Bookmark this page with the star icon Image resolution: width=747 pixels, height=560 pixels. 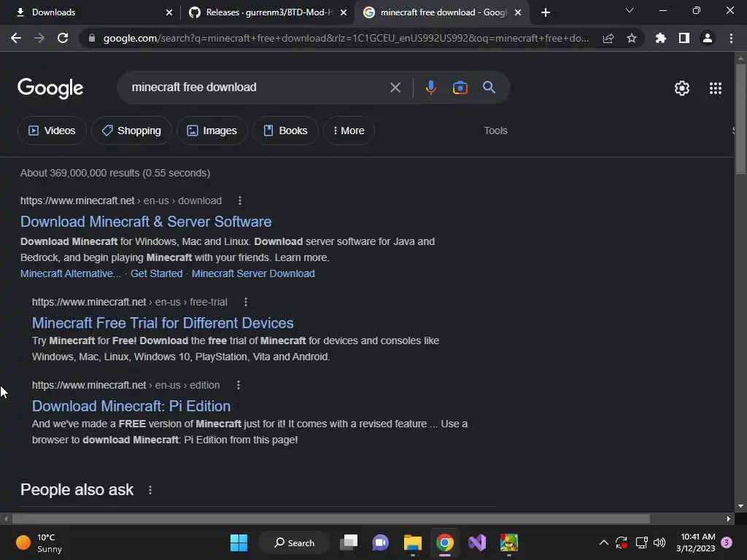[631, 38]
